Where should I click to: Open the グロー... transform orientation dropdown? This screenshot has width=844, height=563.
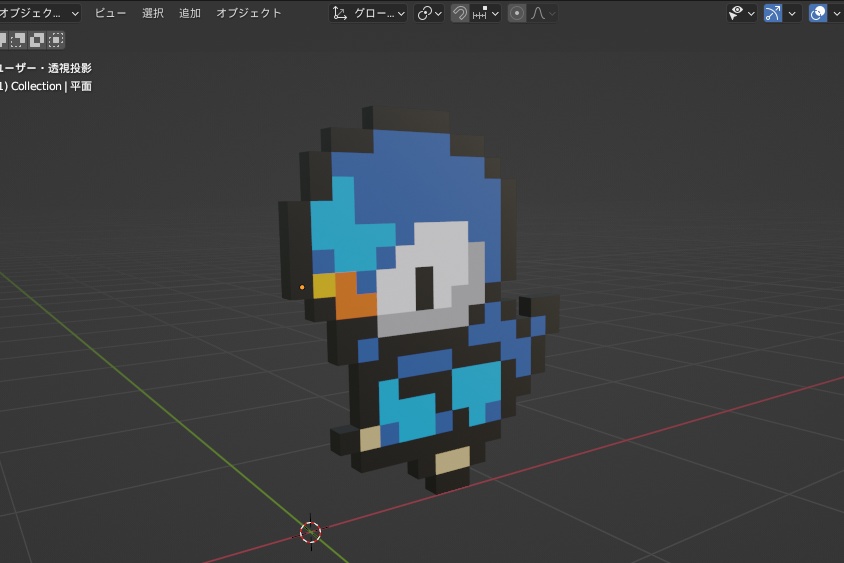[368, 13]
